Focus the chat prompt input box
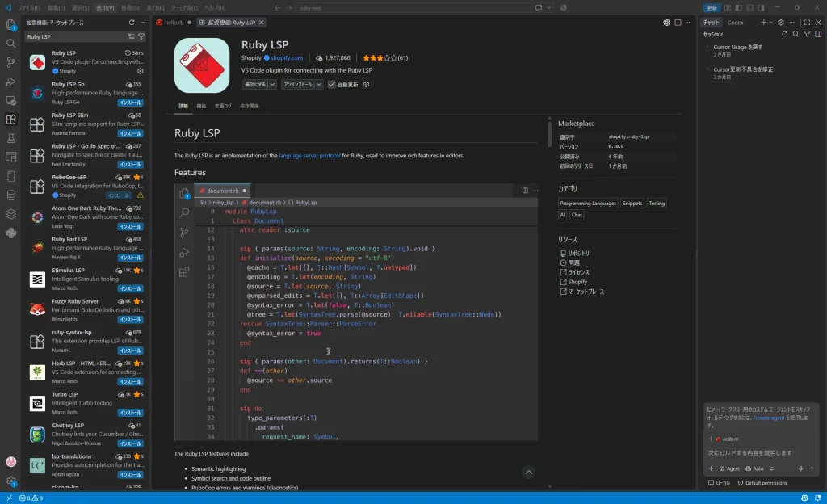Viewport: 827px width, 504px height. click(x=760, y=453)
